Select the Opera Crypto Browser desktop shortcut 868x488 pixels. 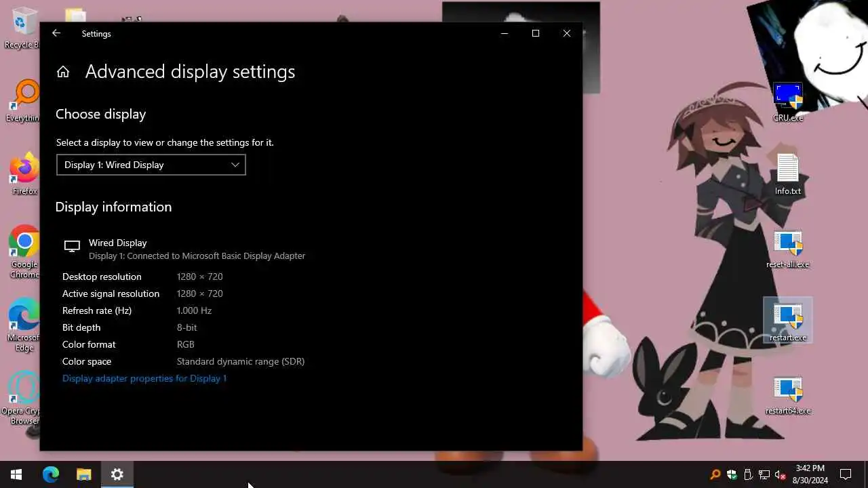pos(22,399)
